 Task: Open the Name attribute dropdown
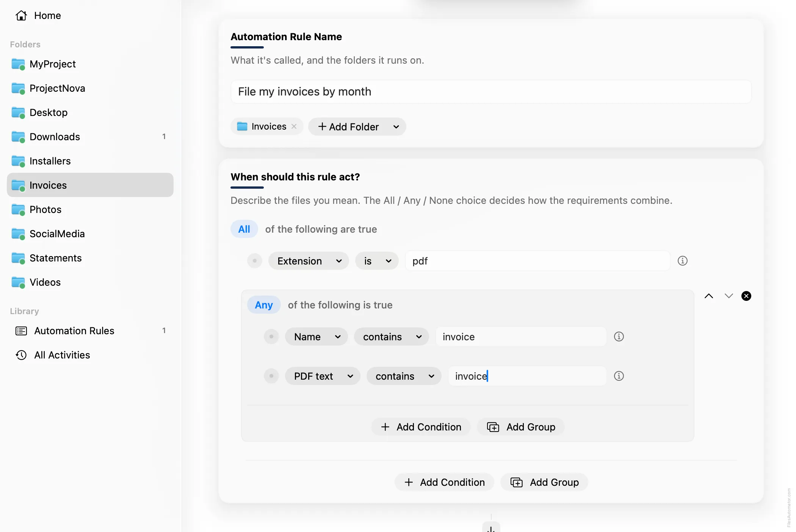point(317,337)
